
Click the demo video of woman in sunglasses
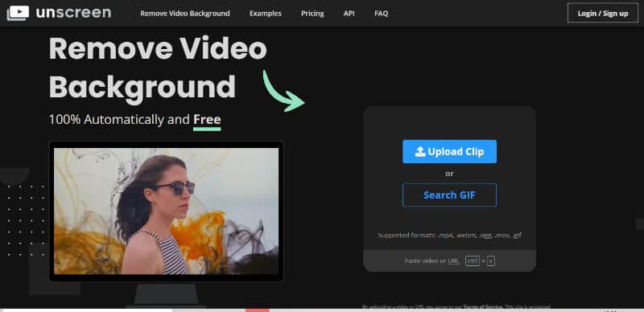[167, 211]
